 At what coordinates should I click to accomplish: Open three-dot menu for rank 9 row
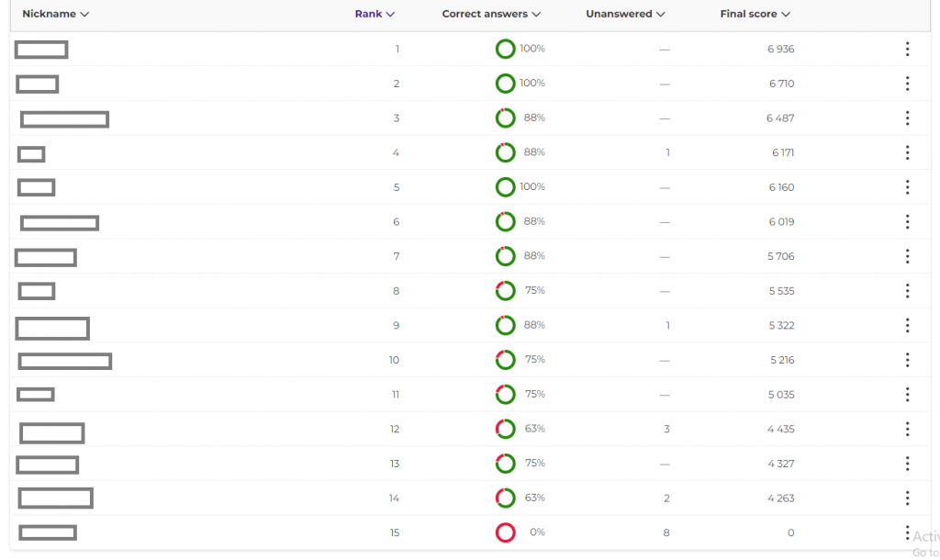point(907,325)
